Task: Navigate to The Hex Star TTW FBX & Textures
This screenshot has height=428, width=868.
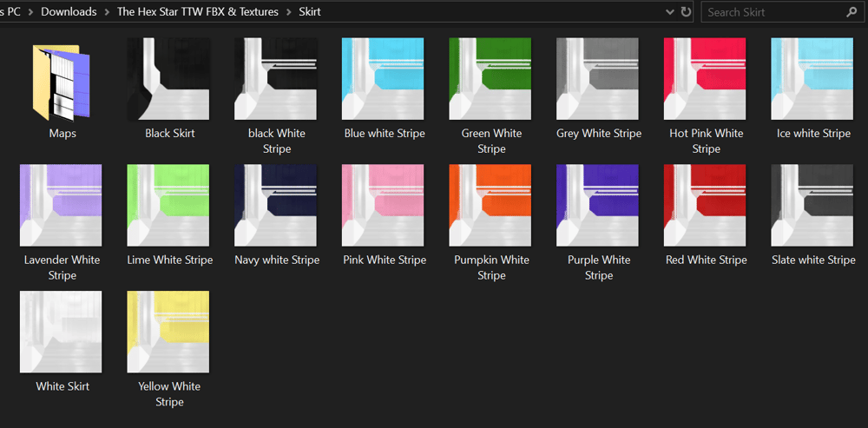Action: (198, 11)
